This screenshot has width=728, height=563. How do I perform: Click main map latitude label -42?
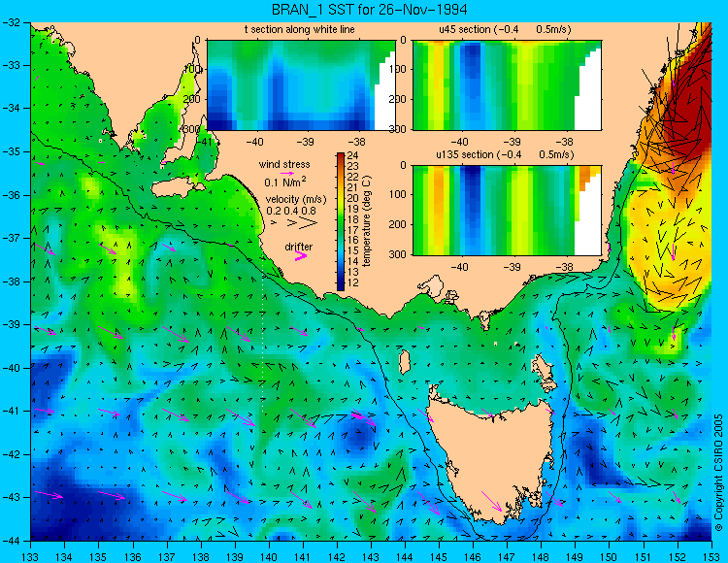(x=11, y=454)
